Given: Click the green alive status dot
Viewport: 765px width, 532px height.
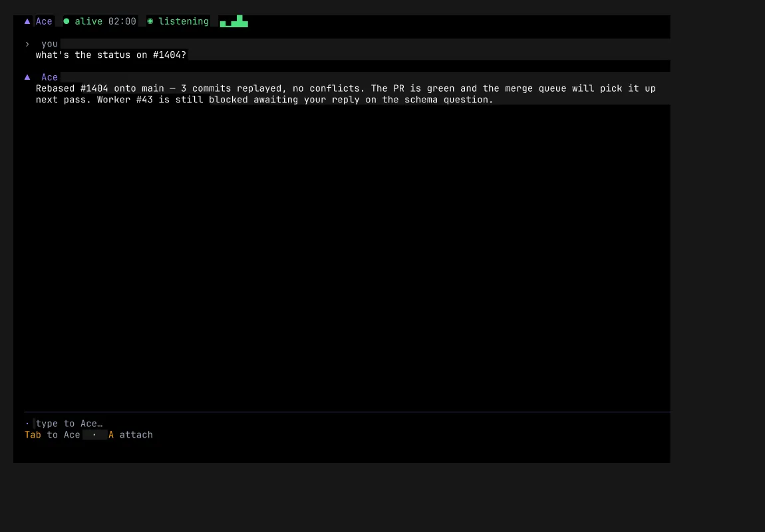Looking at the screenshot, I should tap(67, 21).
